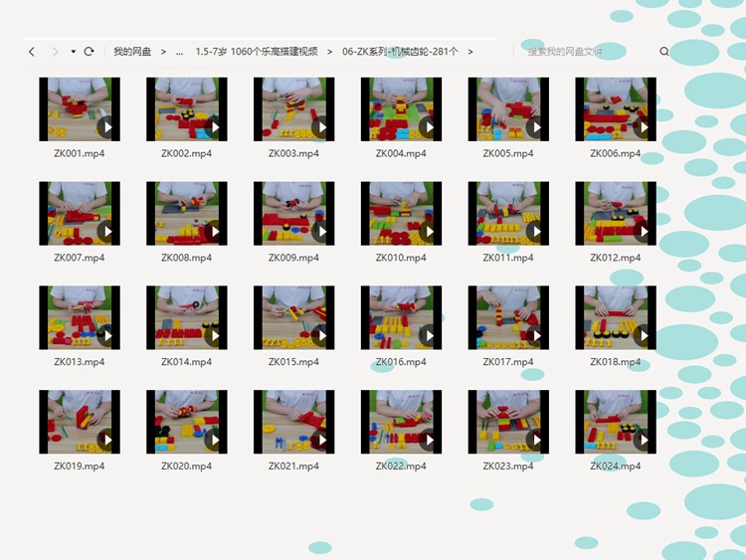Click the ZK012.mp4 file name
The image size is (746, 560).
pos(616,258)
